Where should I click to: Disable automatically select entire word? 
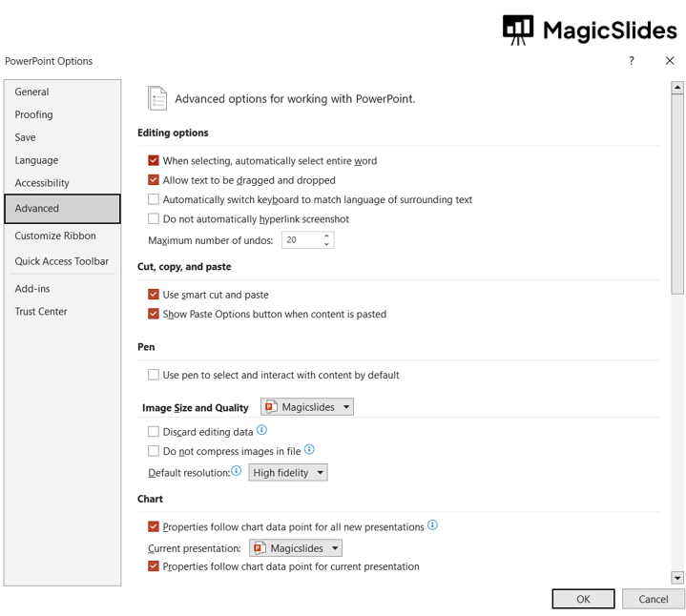154,161
